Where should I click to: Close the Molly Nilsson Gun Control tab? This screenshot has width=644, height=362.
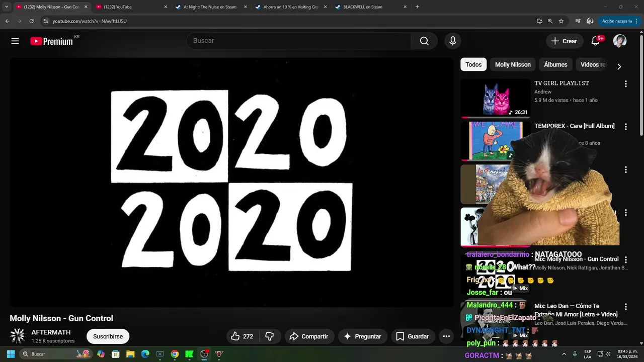click(x=86, y=7)
